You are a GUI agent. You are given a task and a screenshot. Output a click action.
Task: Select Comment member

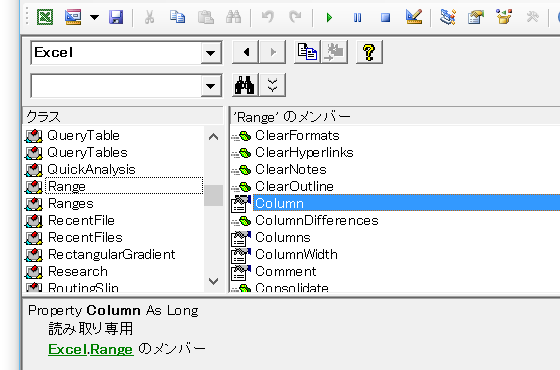pos(286,271)
